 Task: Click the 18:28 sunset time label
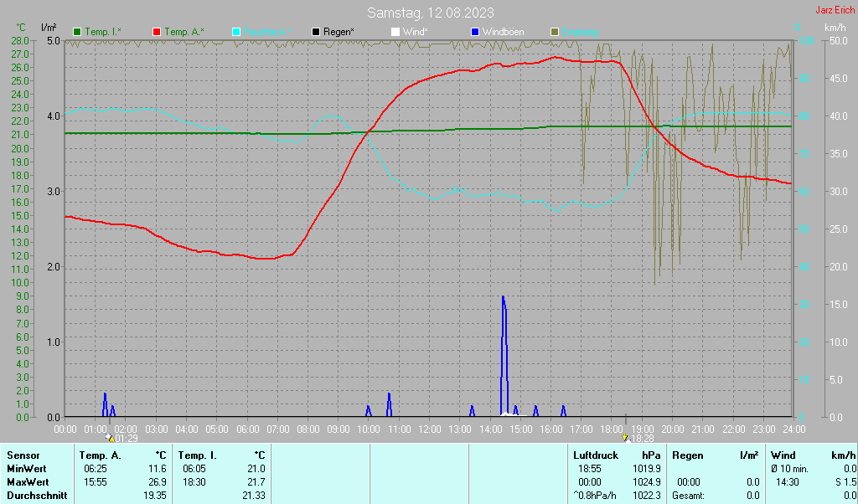(643, 439)
